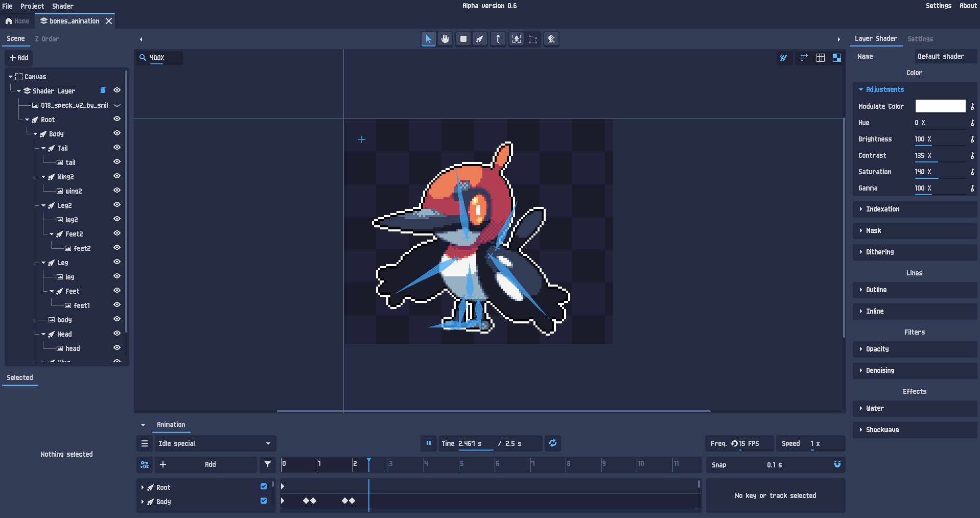Toggle the checkerboard background icon
Viewport: 980px width, 518px height.
(836, 58)
